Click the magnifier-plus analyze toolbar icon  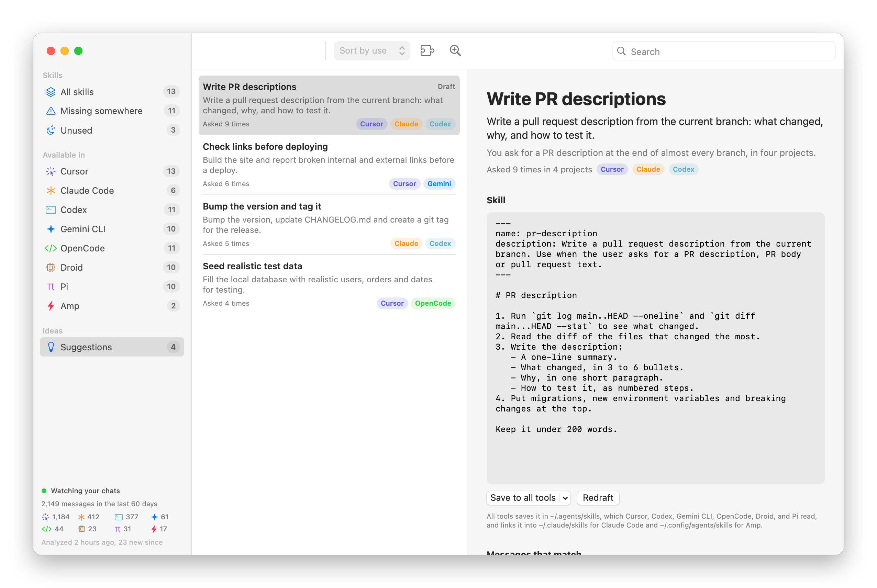click(455, 50)
